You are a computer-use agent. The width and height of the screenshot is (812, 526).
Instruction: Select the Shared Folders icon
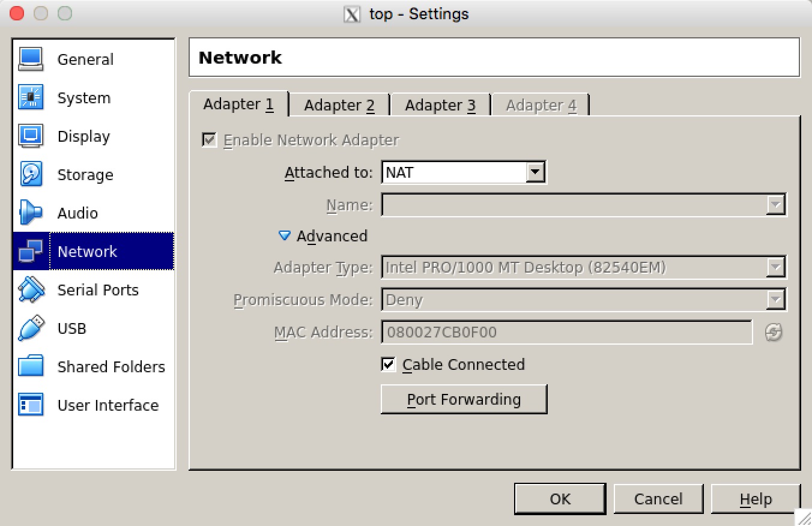pyautogui.click(x=31, y=366)
